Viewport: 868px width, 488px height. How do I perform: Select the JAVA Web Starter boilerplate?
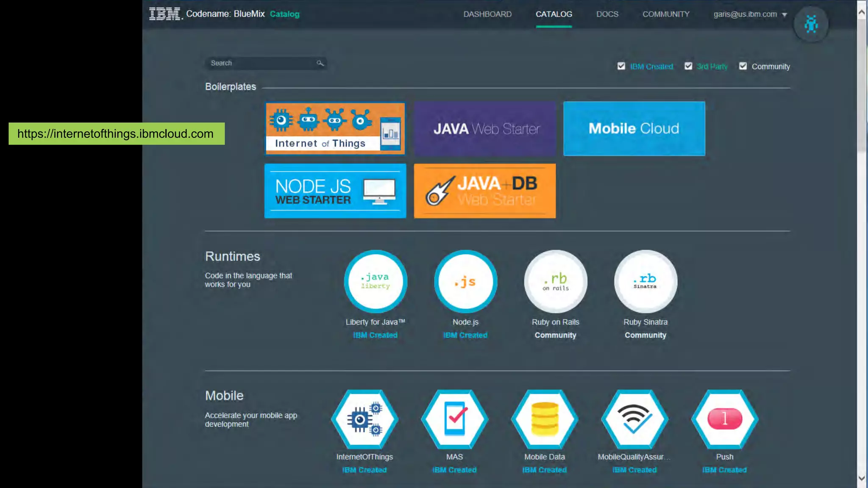[484, 128]
